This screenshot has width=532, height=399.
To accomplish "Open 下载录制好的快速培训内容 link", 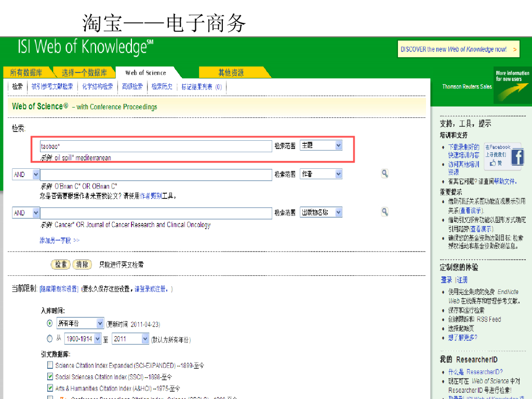I will point(464,151).
